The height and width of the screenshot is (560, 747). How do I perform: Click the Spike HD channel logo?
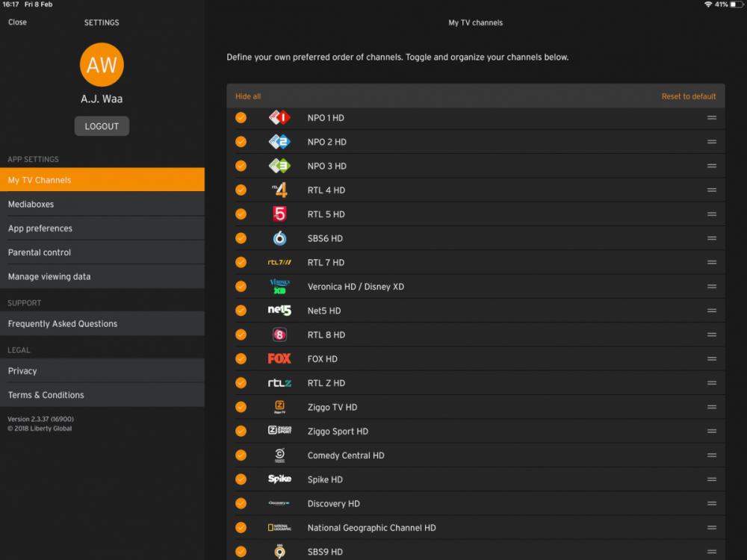[x=279, y=479]
